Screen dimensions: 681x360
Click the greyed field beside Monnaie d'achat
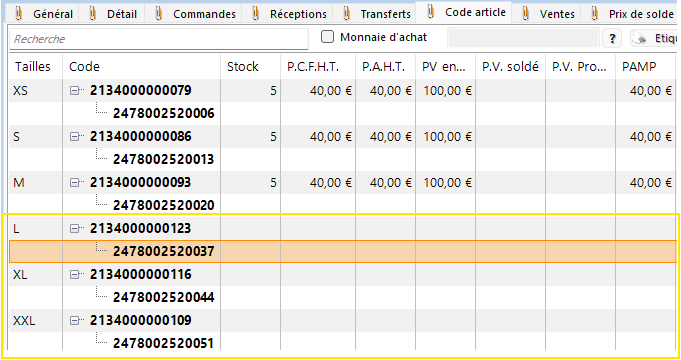point(523,38)
